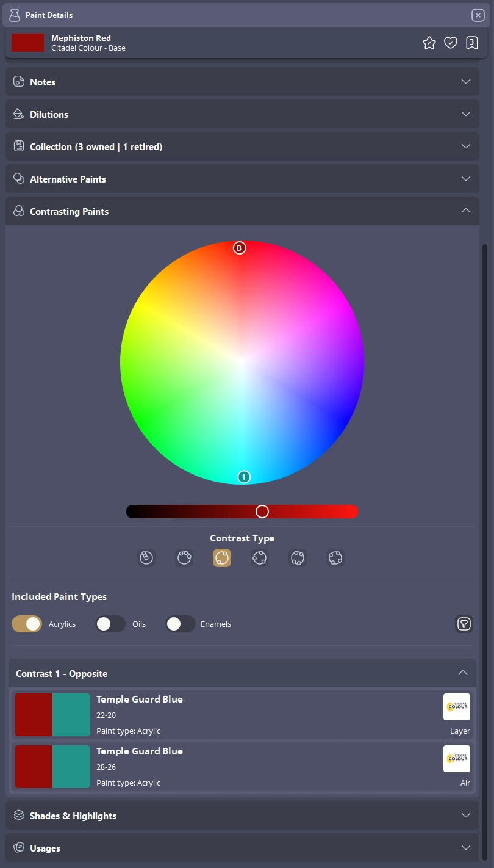
Task: Click the star favorite icon for Mephiston Red
Action: (429, 43)
